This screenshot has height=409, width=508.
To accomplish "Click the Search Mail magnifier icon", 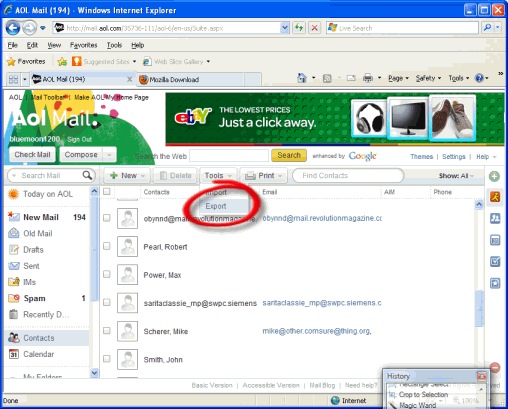I will coord(87,175).
